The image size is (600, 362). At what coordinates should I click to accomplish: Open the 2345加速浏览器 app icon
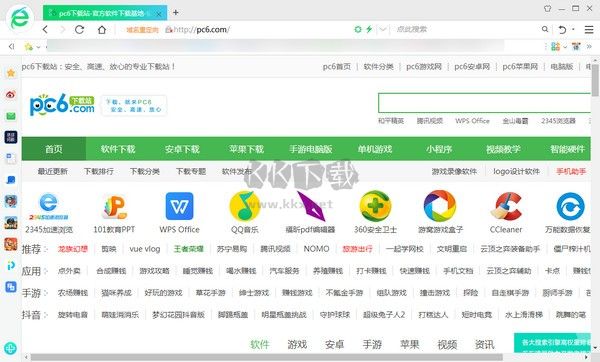click(x=49, y=206)
